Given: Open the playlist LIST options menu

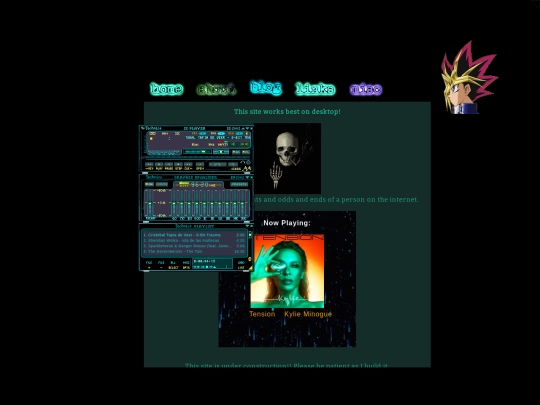Looking at the screenshot, I should [241, 265].
